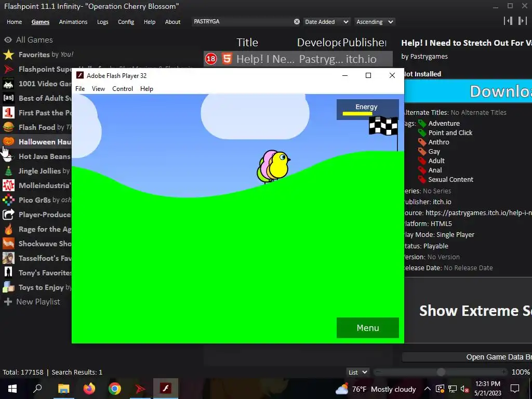Open Tasselfoot's Favorites portrait icon

(8, 258)
